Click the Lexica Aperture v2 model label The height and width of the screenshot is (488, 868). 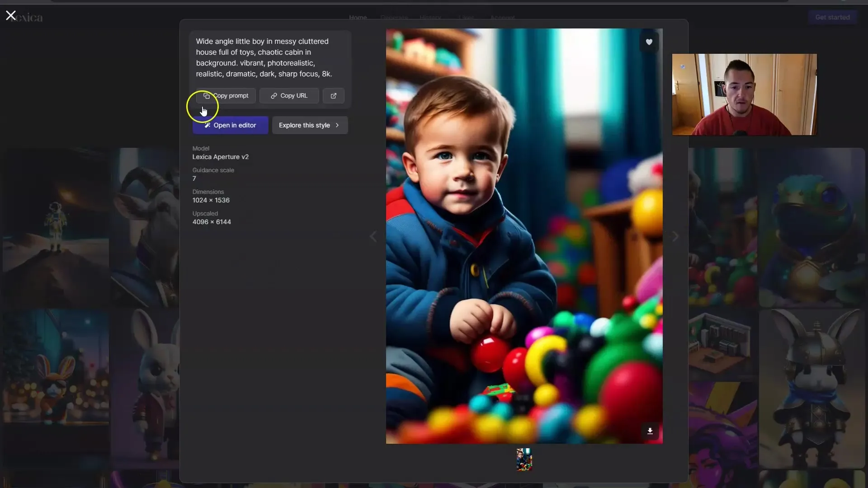click(x=221, y=157)
